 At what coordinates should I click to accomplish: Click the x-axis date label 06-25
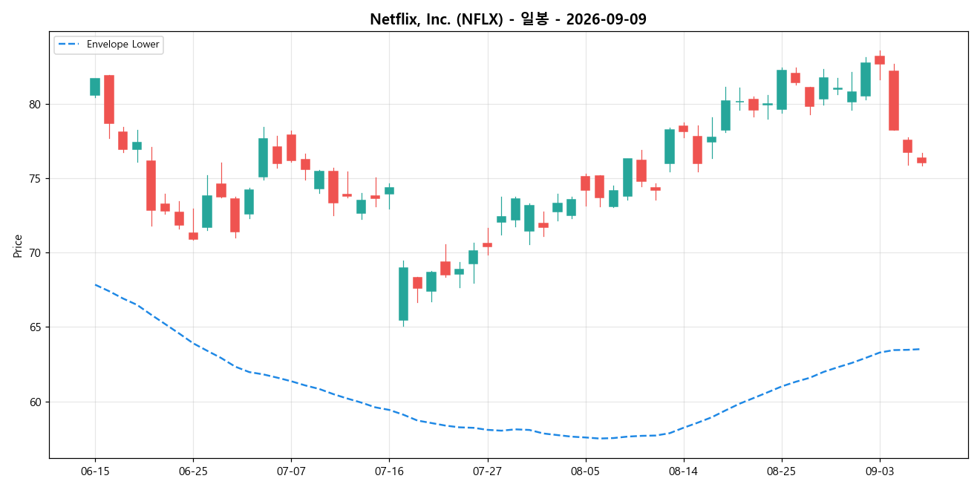[x=193, y=471]
